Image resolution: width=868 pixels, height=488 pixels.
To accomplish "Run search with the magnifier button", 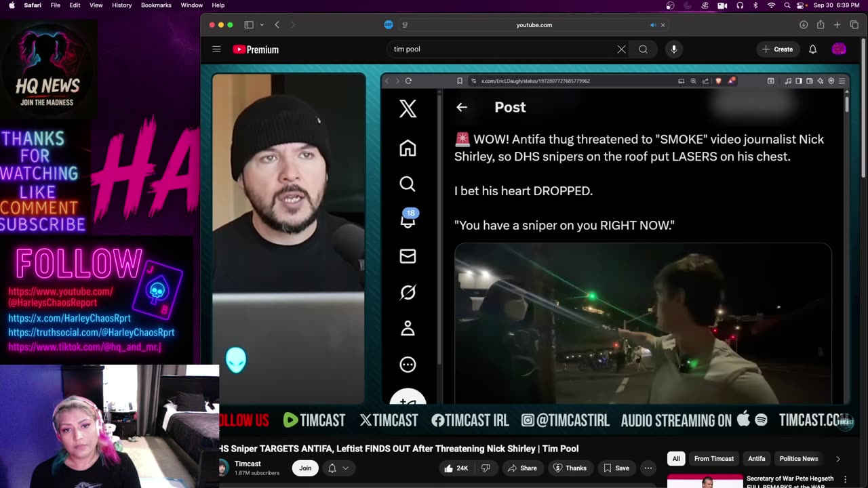I will pos(643,49).
